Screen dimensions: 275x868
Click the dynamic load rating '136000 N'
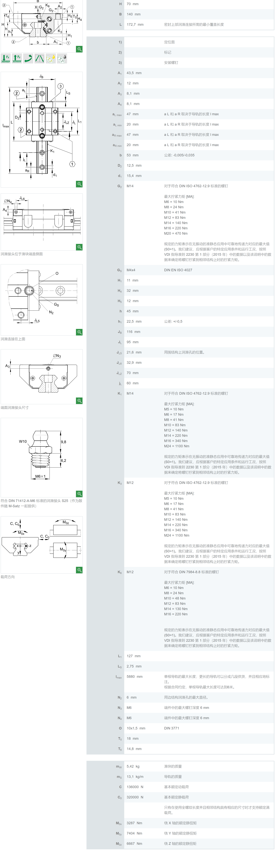[135, 787]
